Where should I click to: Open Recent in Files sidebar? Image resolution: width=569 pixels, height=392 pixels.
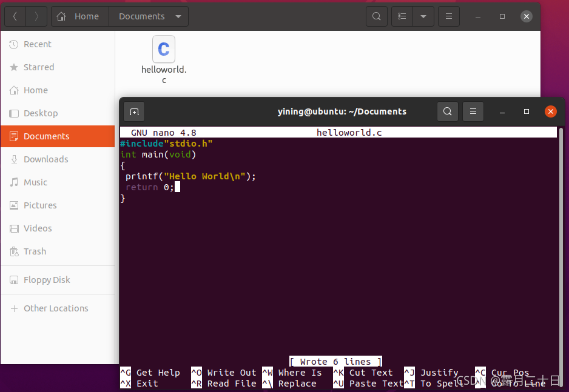(58, 44)
